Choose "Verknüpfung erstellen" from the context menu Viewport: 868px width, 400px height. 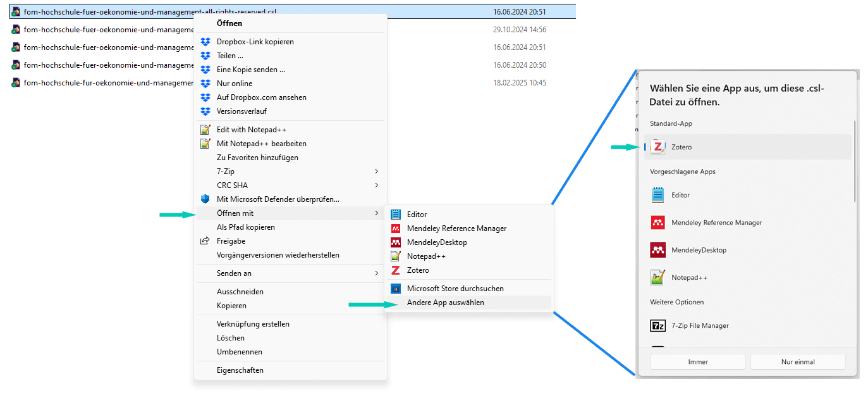click(x=253, y=324)
